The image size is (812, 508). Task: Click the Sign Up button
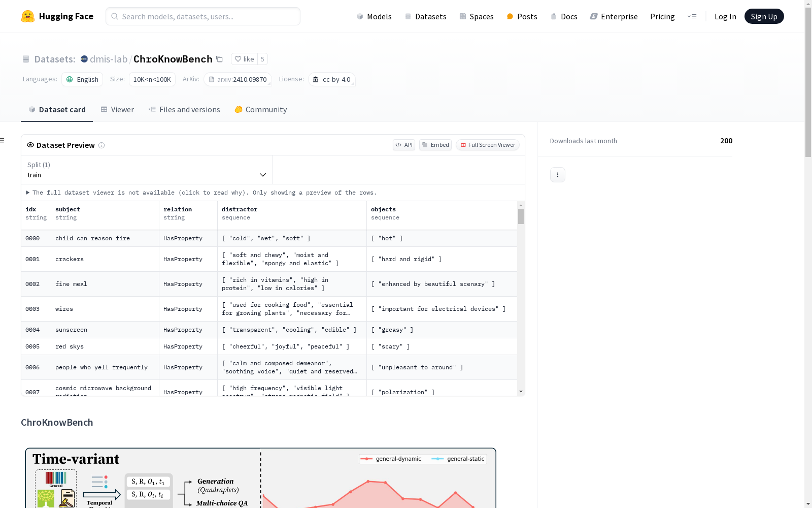(x=764, y=16)
